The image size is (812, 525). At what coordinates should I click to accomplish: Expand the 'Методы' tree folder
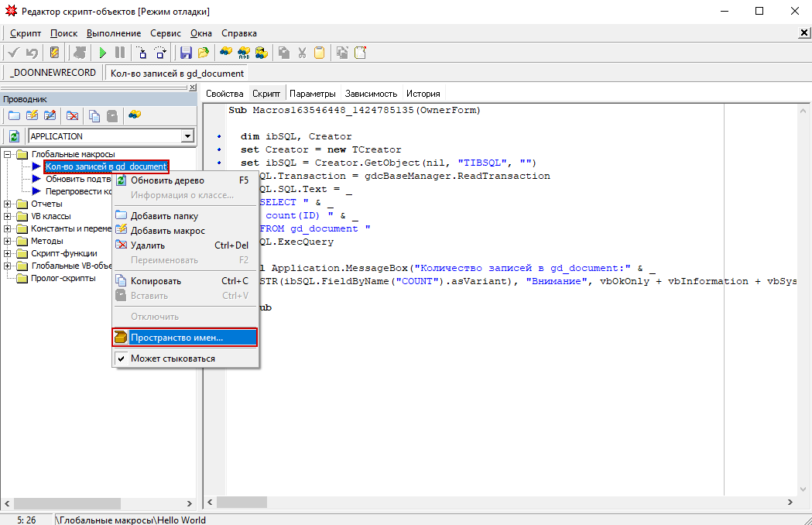8,241
